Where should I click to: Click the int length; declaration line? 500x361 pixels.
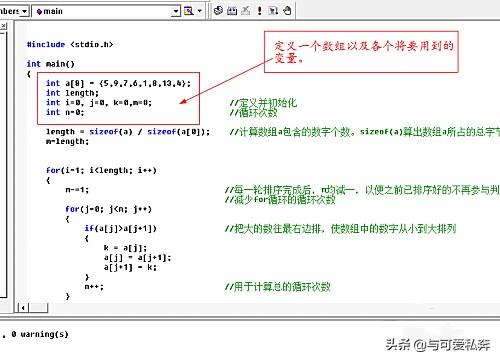(x=72, y=93)
